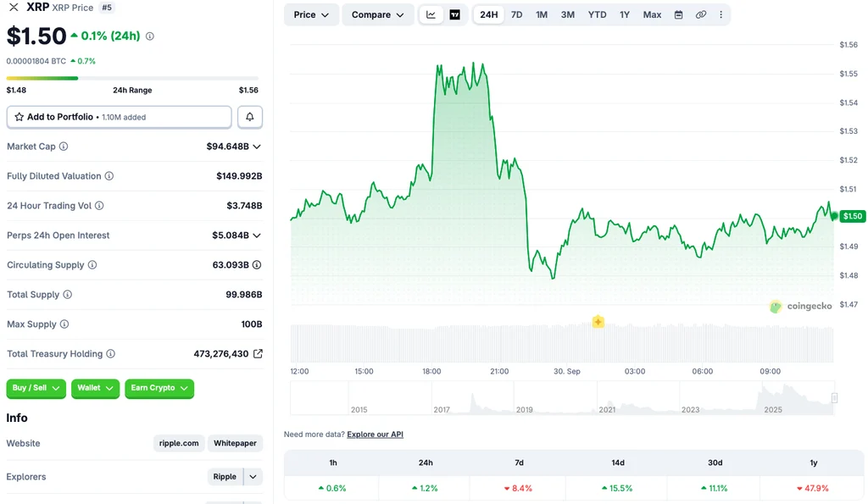Follow the Explore our API link

375,435
